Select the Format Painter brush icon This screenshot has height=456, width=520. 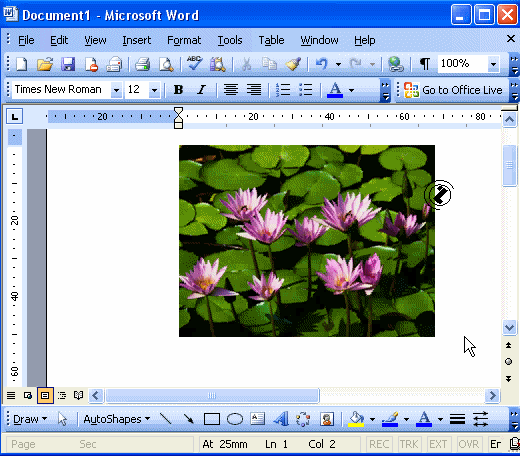pos(293,64)
